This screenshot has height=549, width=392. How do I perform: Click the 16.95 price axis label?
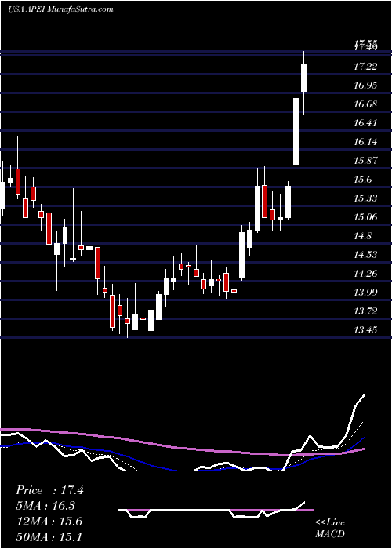click(x=365, y=85)
